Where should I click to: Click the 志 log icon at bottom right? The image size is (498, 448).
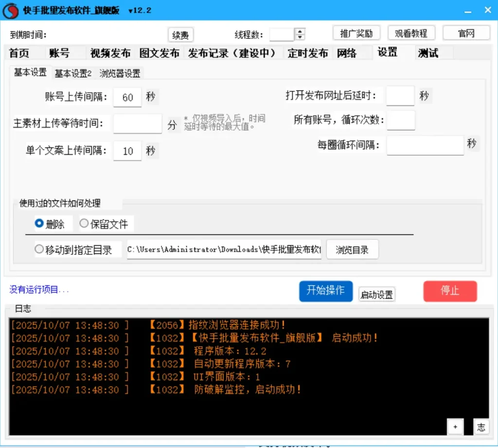click(x=481, y=427)
